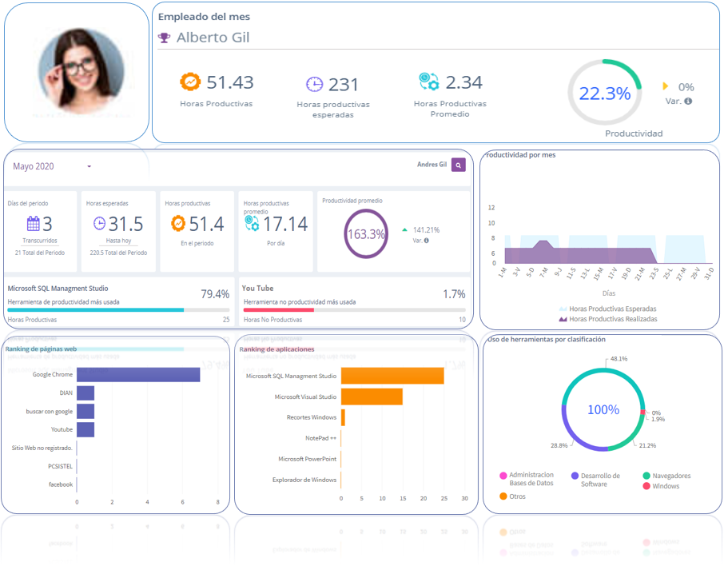Click the purple search magnifier button

(x=458, y=165)
